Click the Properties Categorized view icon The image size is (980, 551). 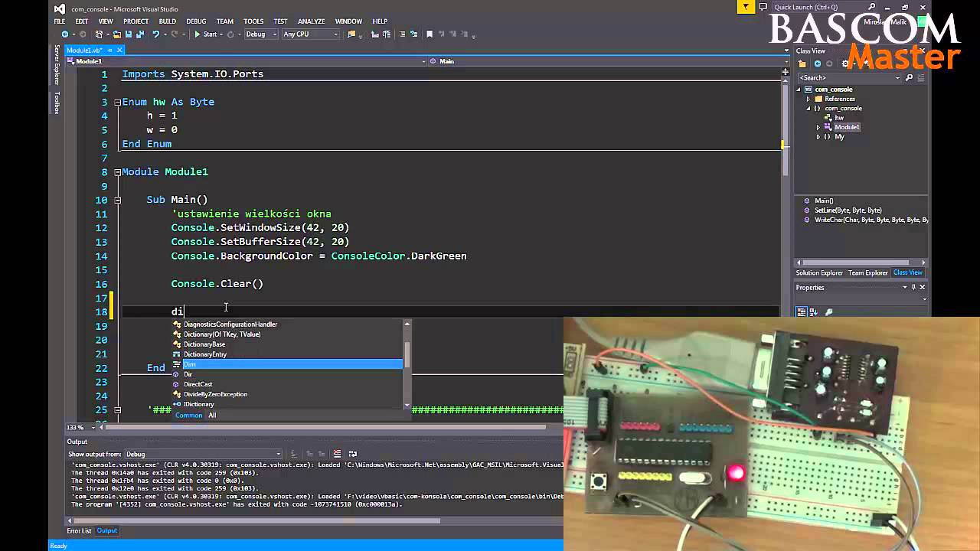point(802,312)
